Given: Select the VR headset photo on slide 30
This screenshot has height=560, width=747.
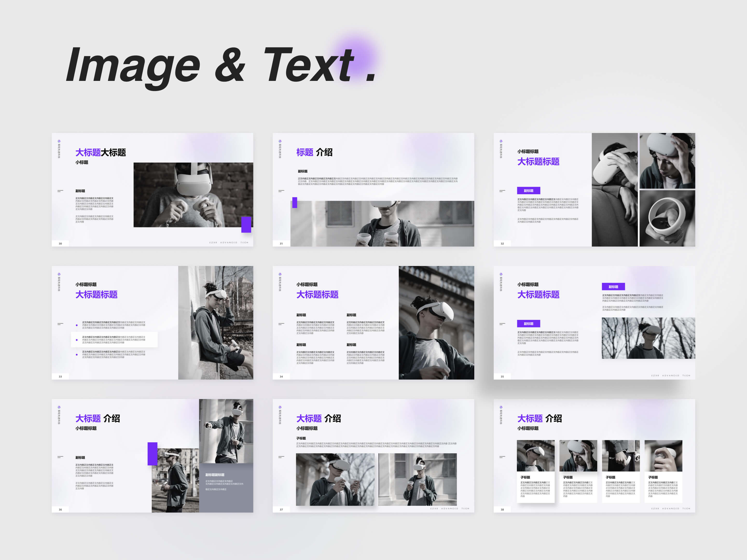Looking at the screenshot, I should [x=193, y=195].
